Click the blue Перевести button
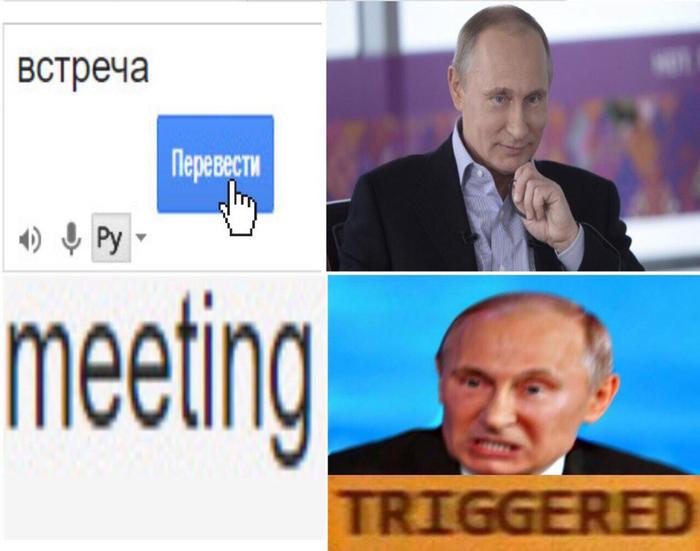The width and height of the screenshot is (700, 551). (x=215, y=164)
